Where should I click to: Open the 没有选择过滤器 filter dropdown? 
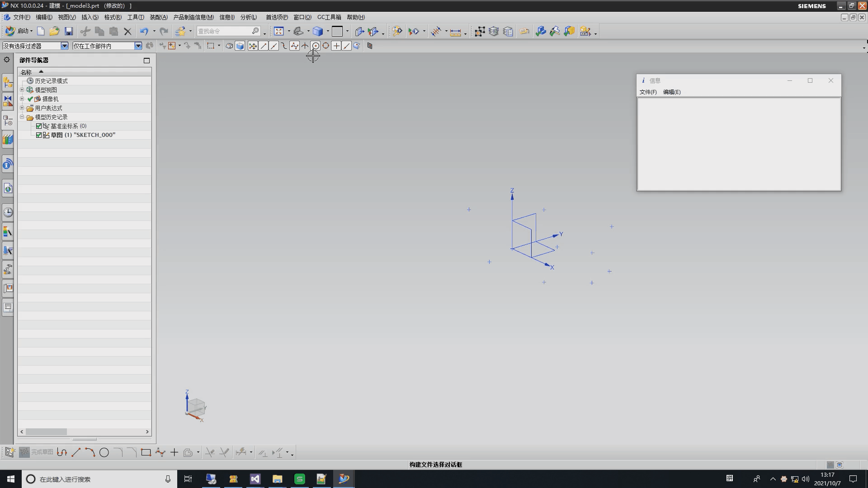[64, 46]
